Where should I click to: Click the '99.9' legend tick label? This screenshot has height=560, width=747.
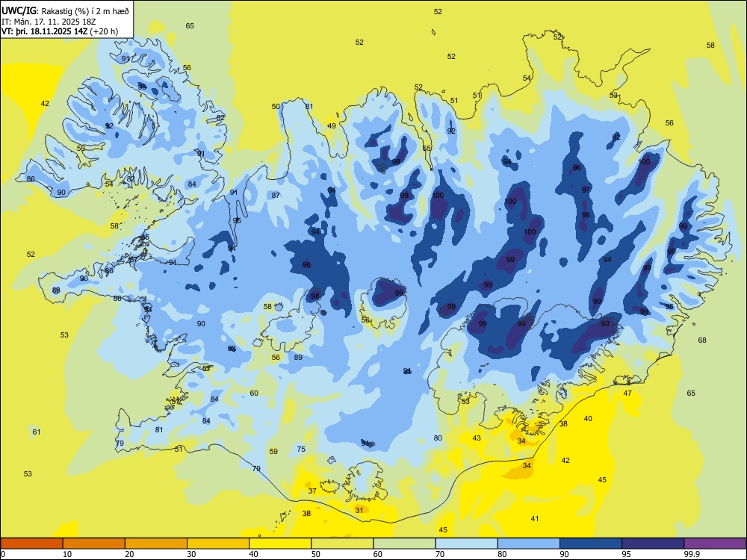pyautogui.click(x=692, y=554)
